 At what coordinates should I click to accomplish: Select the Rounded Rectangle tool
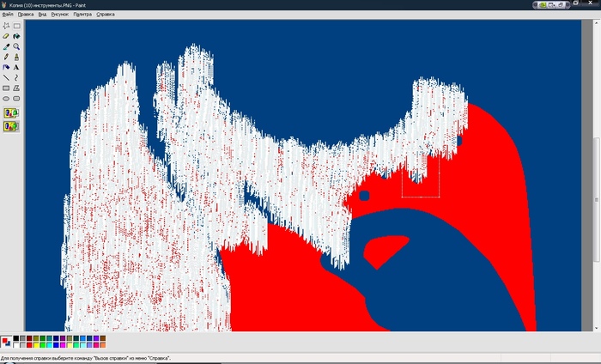16,99
